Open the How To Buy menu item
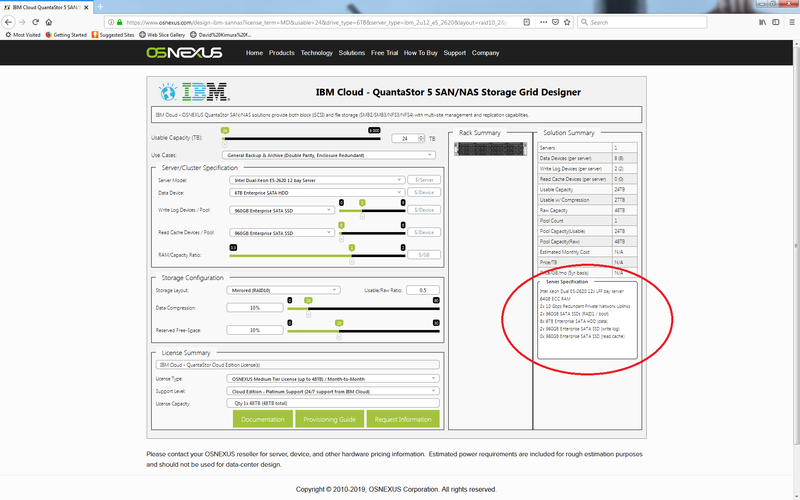 click(x=420, y=53)
